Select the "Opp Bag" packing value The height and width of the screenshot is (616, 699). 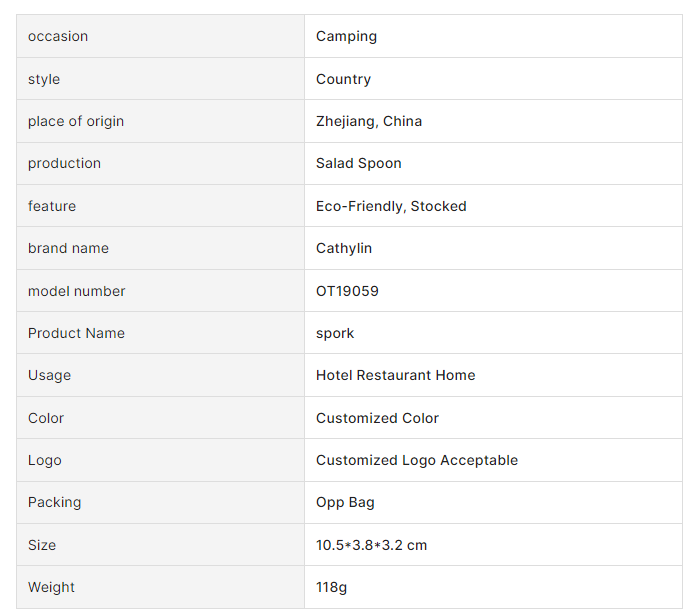345,502
